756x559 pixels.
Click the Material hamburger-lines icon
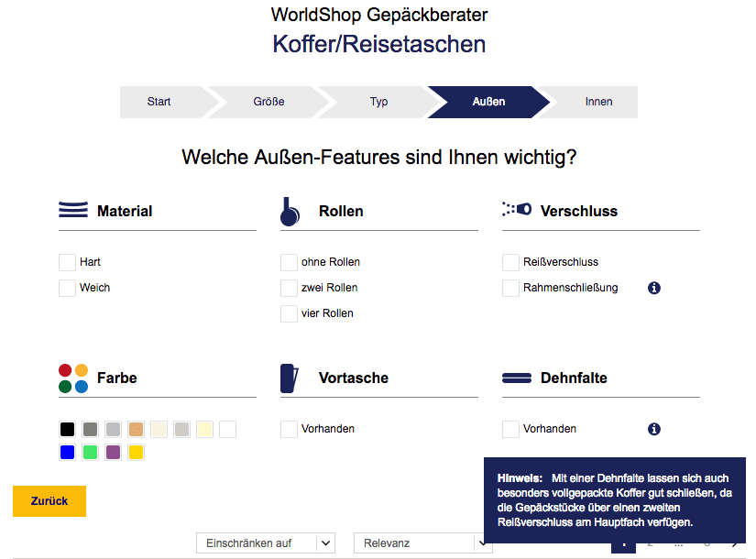click(73, 209)
